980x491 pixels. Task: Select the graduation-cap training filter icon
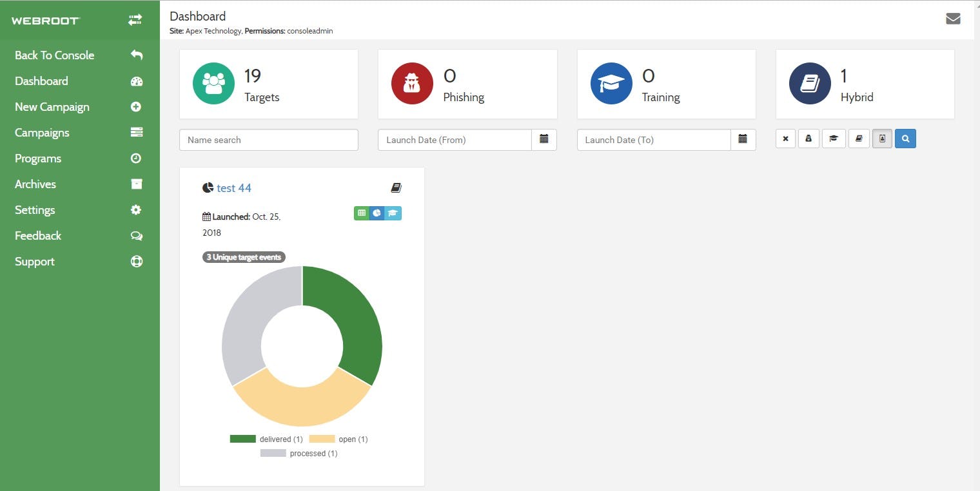[x=834, y=139]
